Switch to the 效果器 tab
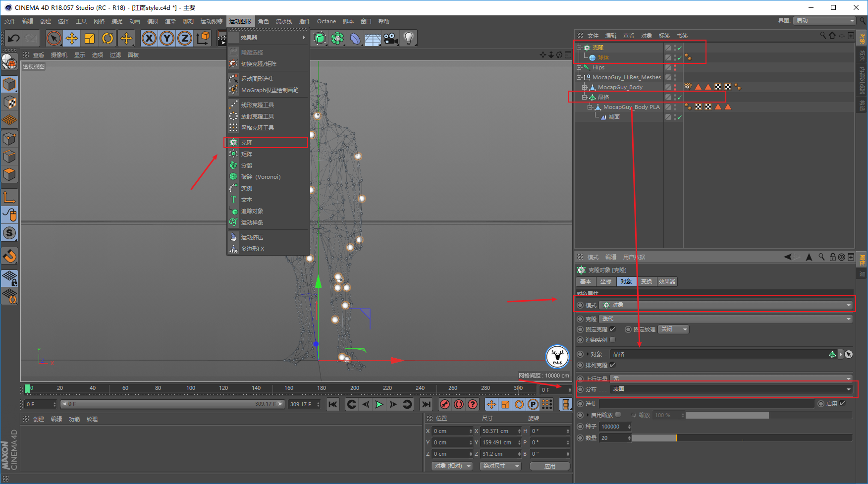 point(667,281)
